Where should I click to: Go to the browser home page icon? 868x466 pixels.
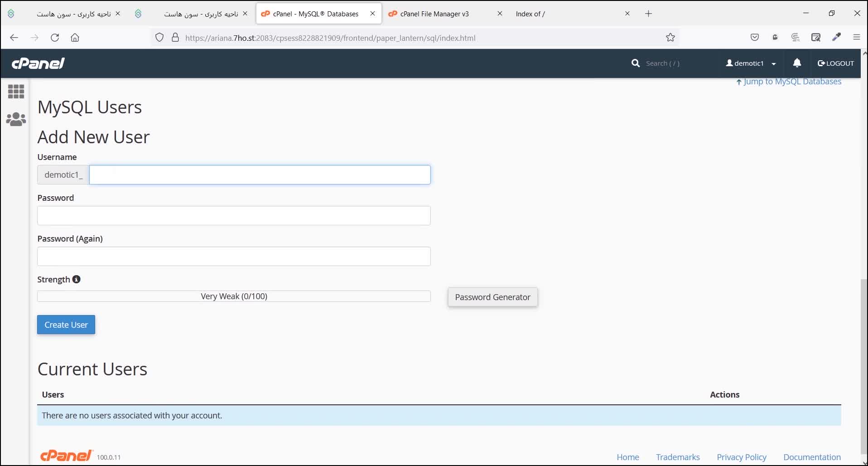(75, 38)
